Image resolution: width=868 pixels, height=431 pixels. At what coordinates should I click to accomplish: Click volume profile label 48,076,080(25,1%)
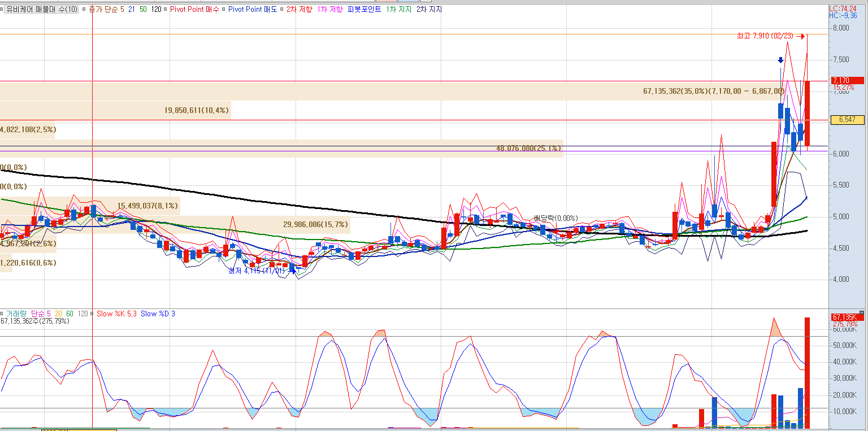pyautogui.click(x=529, y=149)
